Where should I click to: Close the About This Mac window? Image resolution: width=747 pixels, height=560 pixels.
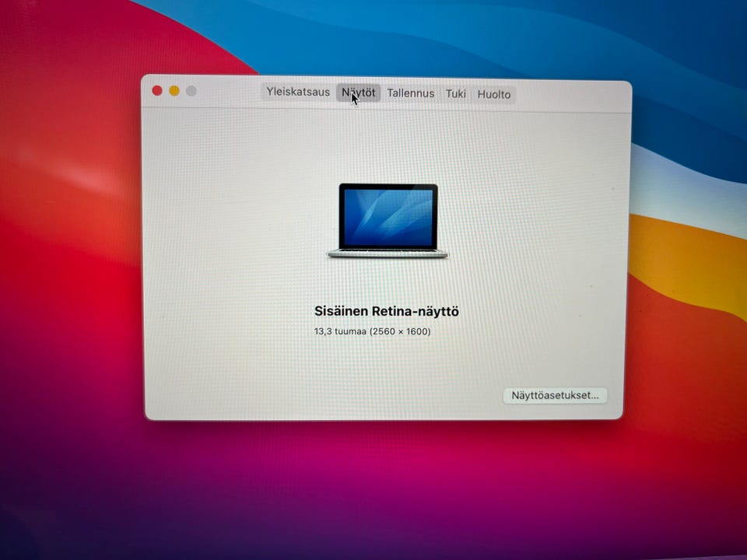[x=157, y=90]
